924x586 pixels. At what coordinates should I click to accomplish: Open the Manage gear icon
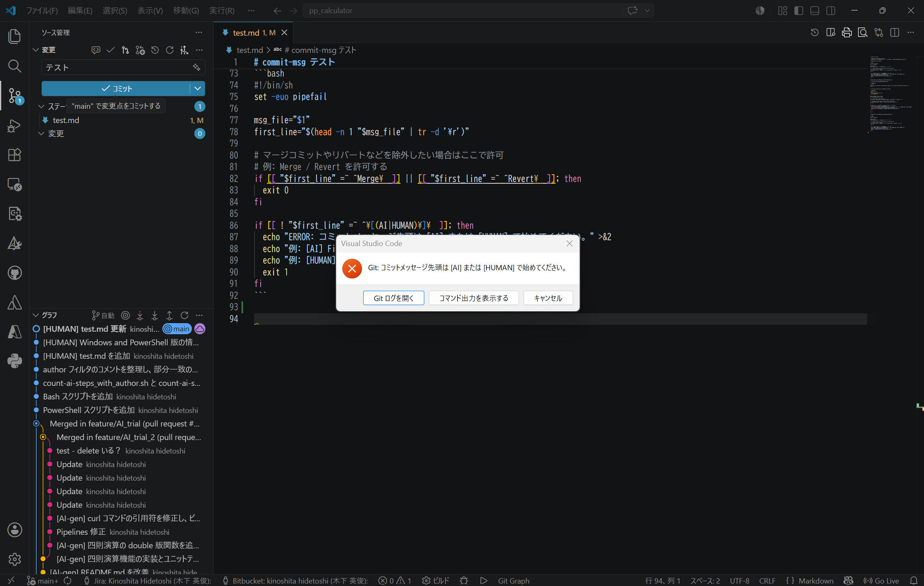(14, 559)
